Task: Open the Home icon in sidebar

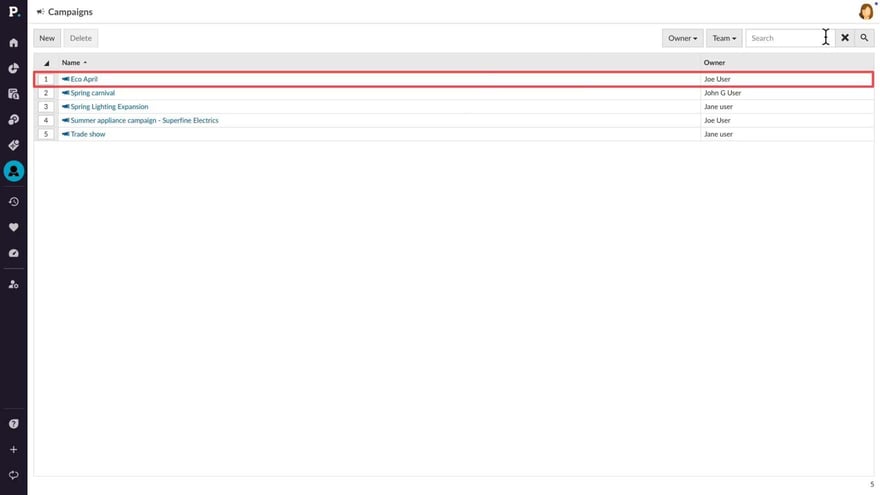Action: click(x=13, y=43)
